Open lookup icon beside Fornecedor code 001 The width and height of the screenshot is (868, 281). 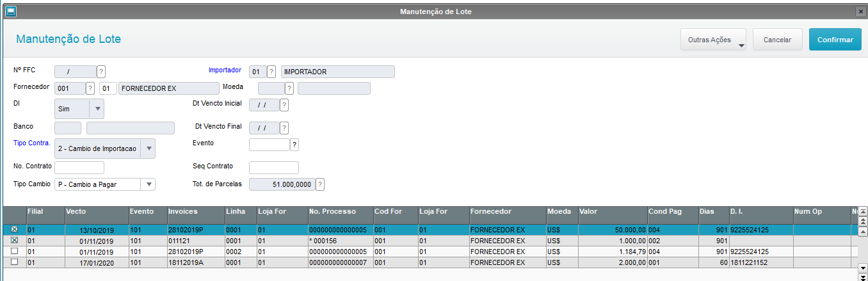point(90,88)
